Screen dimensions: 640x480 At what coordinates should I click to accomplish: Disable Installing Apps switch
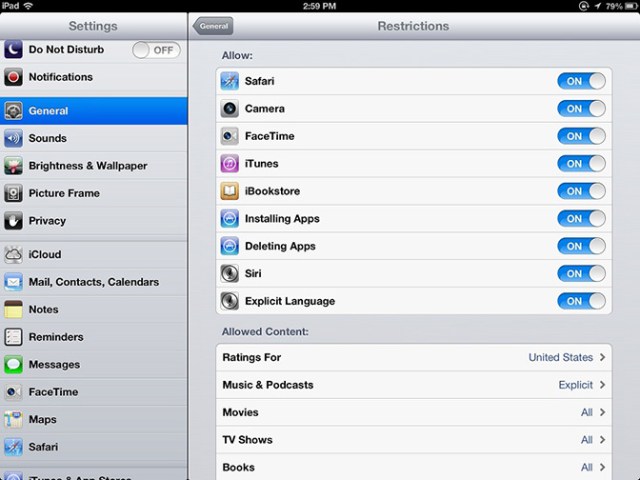pos(581,219)
